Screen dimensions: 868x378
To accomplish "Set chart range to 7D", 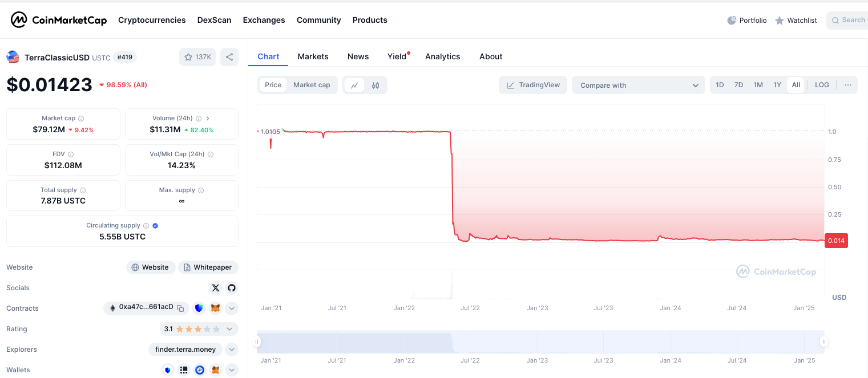I will 738,85.
